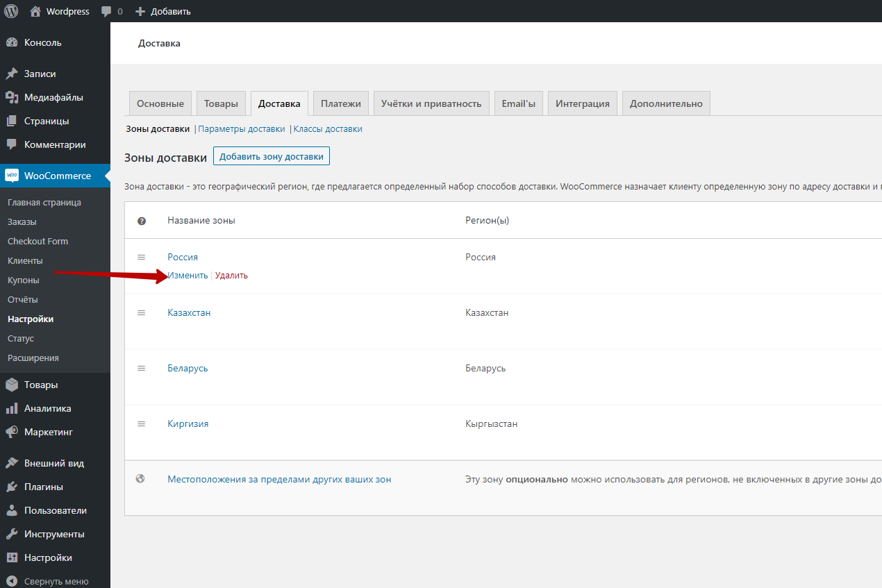
Task: Click the Медиафайлы media icon
Action: click(x=12, y=97)
